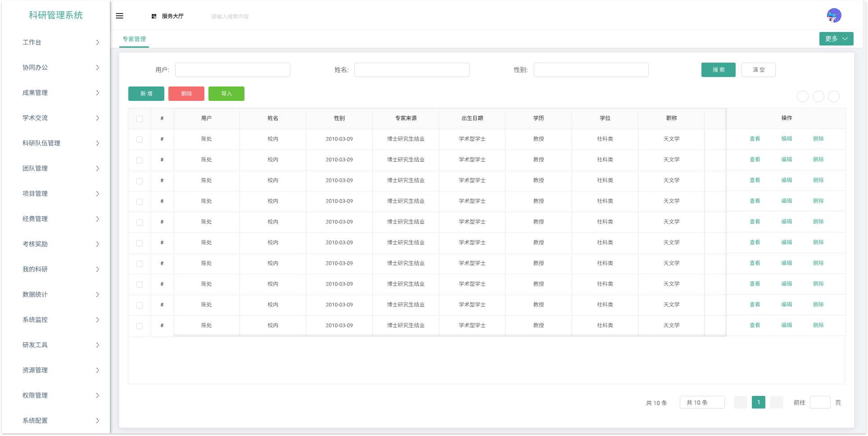Click the rightmost circular table tool button

click(x=834, y=96)
